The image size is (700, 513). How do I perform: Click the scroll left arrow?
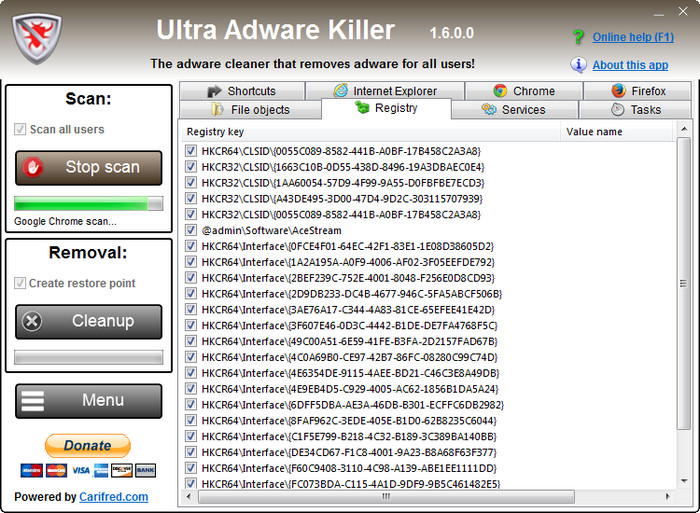pyautogui.click(x=188, y=496)
